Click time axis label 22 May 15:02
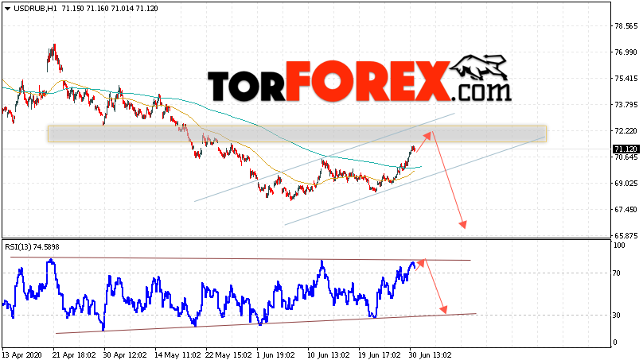The image size is (643, 364). pos(228,354)
